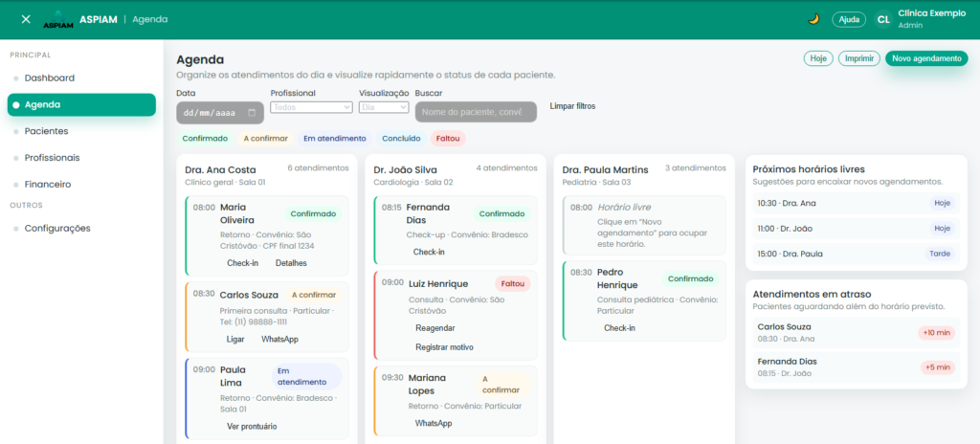
Task: Check-in Fernanda Dias
Action: [x=429, y=252]
